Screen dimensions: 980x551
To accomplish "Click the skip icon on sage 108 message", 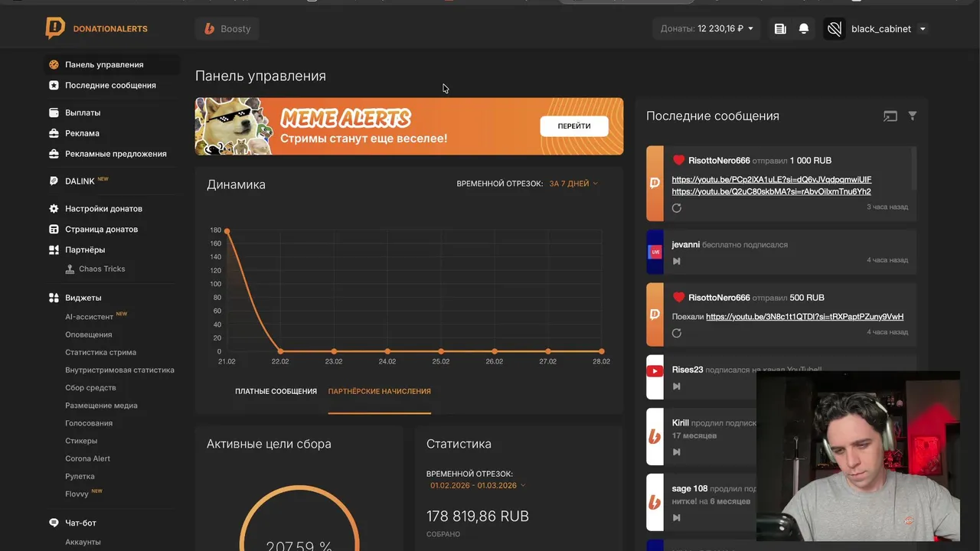I will 677,518.
